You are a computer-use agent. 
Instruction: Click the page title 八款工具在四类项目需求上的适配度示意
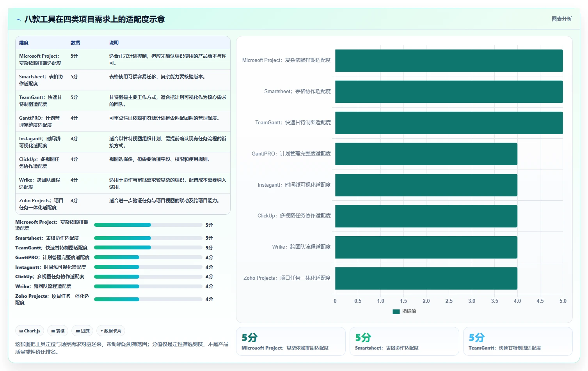click(94, 19)
